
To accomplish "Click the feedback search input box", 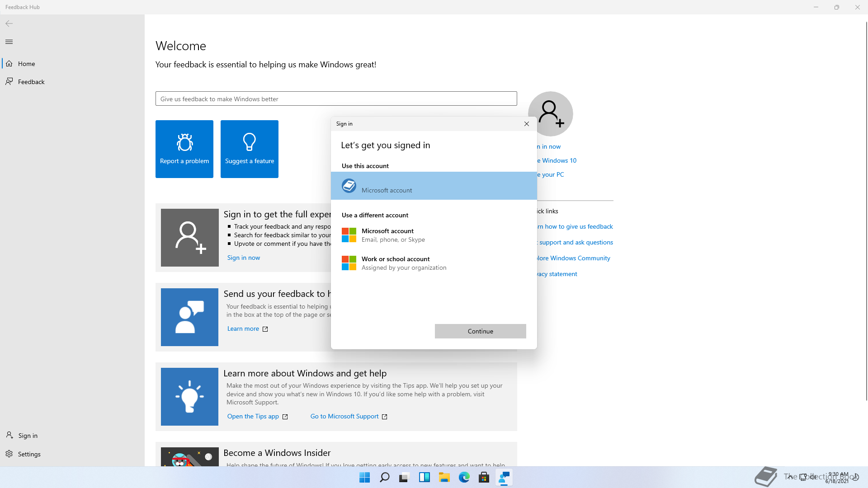I will click(x=336, y=99).
